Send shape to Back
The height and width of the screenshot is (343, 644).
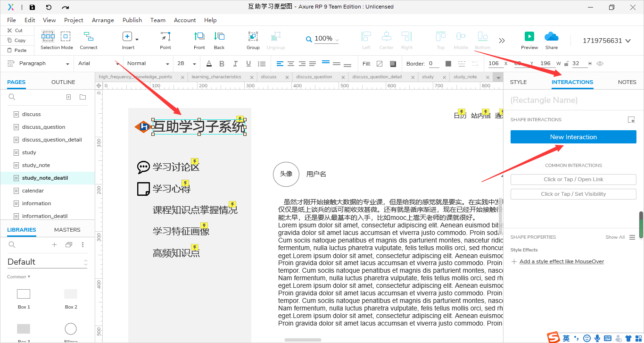[219, 38]
